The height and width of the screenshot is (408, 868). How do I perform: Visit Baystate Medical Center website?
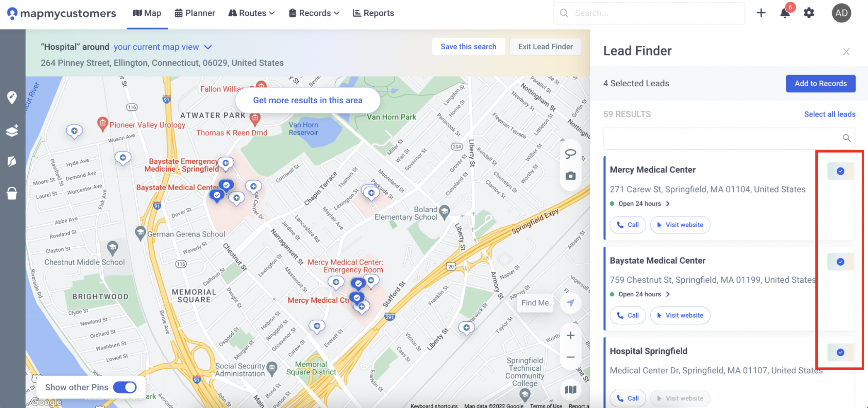click(680, 316)
